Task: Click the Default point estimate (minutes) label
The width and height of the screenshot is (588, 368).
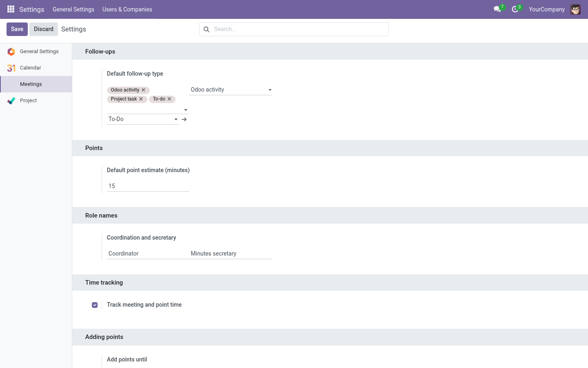Action: (x=148, y=170)
